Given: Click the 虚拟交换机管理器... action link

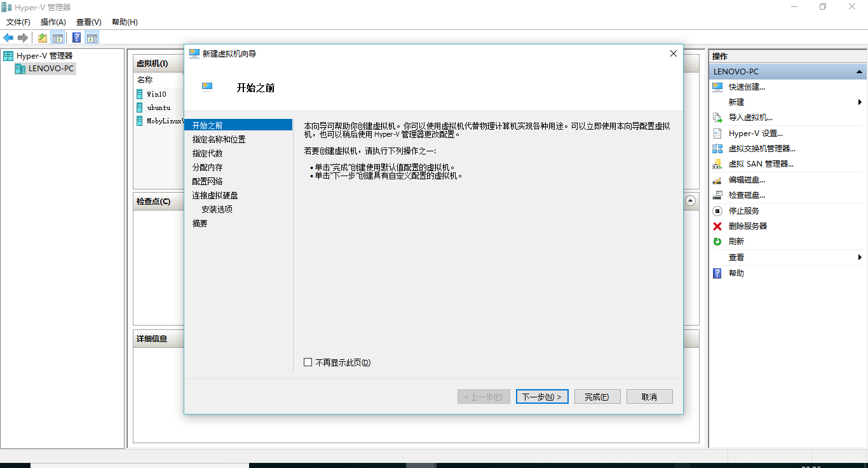Looking at the screenshot, I should pos(762,149).
